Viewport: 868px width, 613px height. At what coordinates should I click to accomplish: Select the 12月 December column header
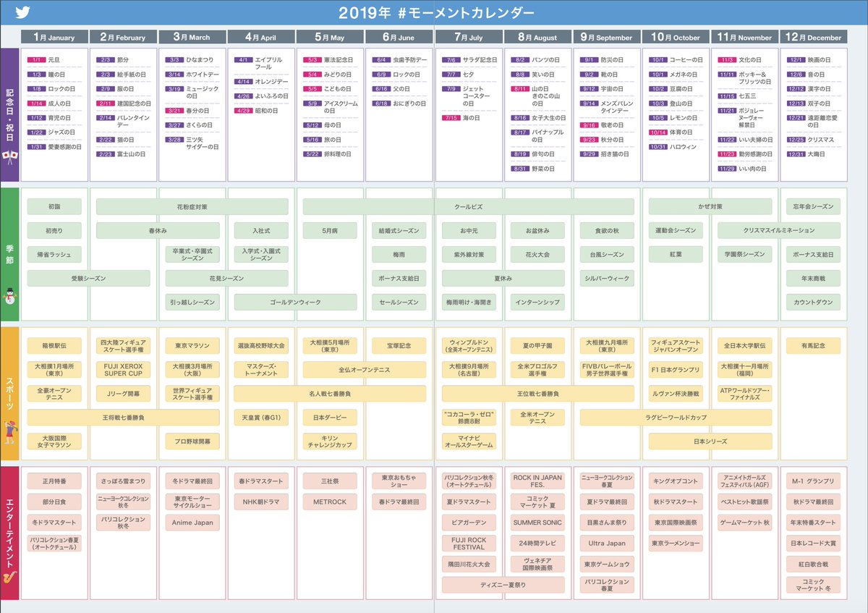(x=814, y=37)
